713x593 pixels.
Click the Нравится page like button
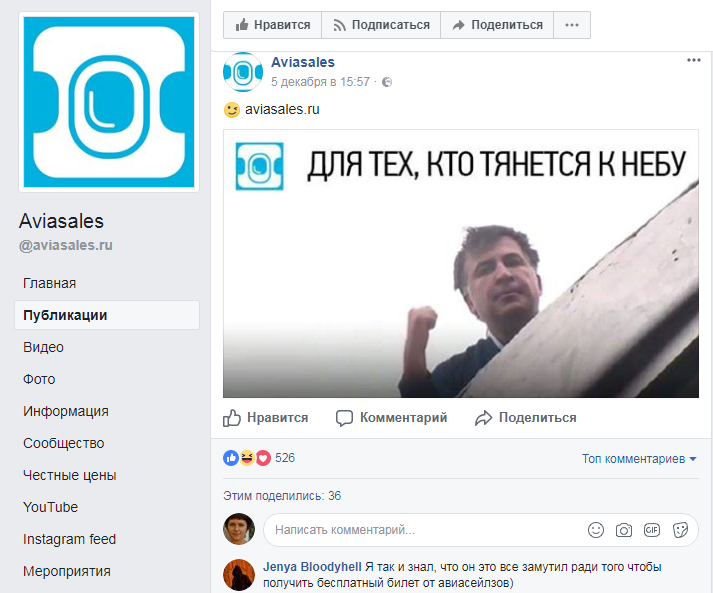point(272,25)
